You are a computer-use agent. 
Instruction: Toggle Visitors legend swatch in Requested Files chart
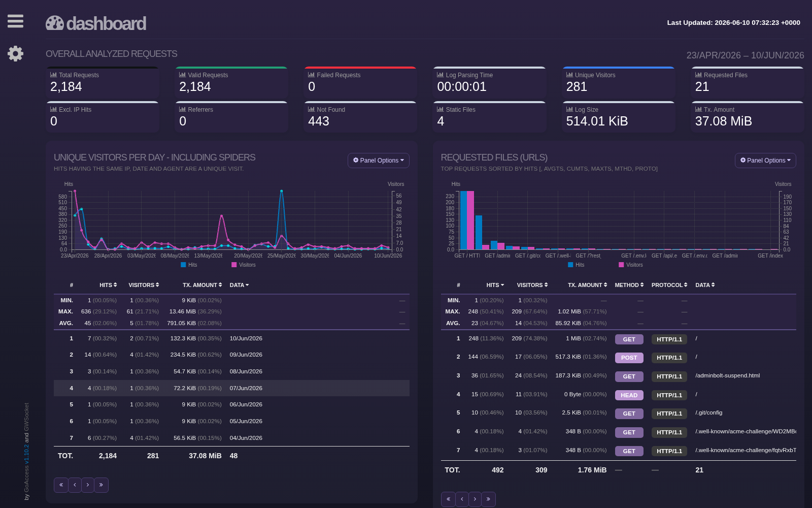pyautogui.click(x=621, y=265)
